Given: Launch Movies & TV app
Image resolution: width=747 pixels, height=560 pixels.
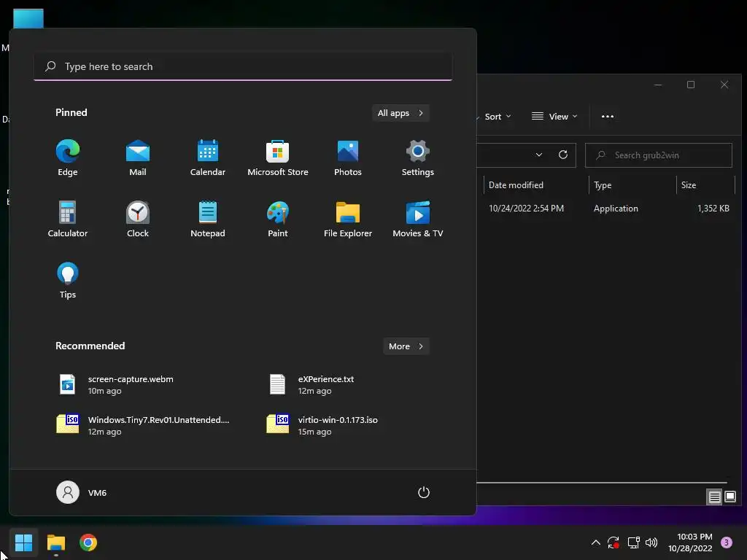Looking at the screenshot, I should tap(418, 219).
